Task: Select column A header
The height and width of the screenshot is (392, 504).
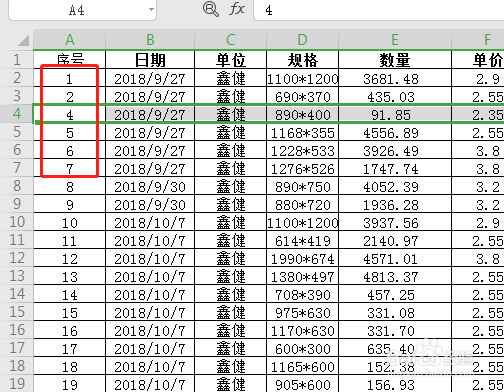Action: click(x=69, y=40)
